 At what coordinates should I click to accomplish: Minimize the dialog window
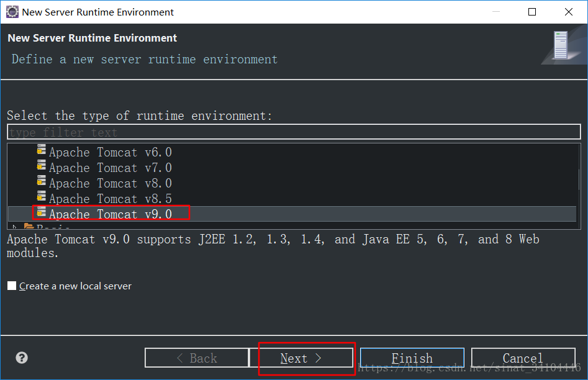(x=496, y=12)
